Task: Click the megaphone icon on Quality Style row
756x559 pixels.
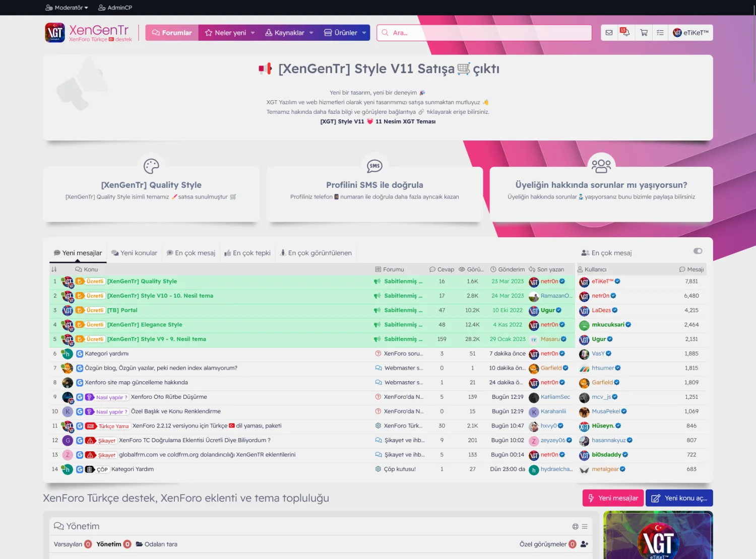Action: (377, 282)
